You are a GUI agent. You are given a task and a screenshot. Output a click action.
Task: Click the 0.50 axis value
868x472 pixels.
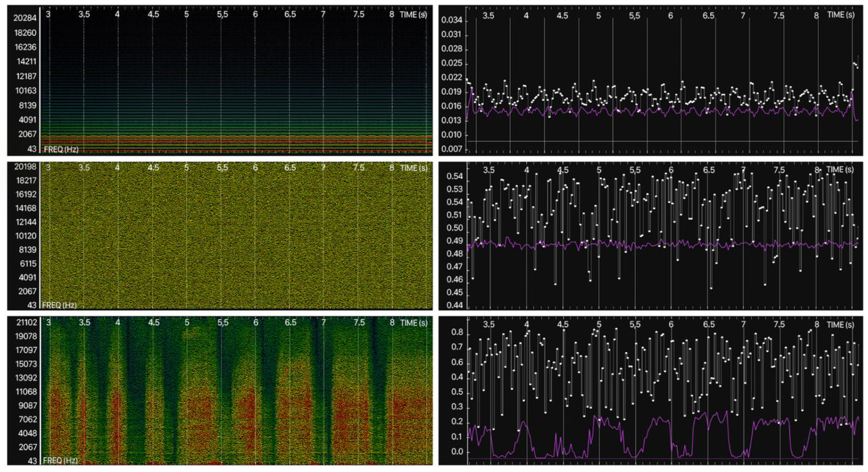click(x=455, y=228)
